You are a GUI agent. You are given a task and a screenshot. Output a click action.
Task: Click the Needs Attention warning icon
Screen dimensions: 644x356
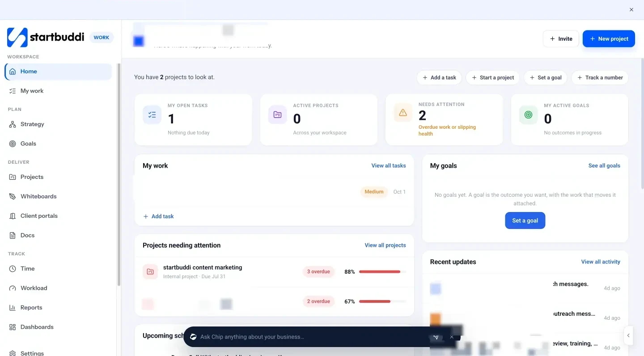click(x=403, y=113)
